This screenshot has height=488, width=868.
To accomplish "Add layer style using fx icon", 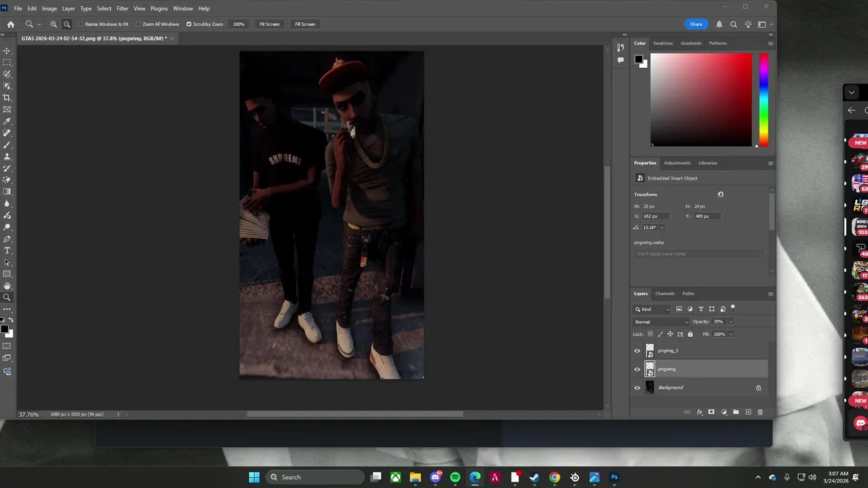I will [x=699, y=412].
